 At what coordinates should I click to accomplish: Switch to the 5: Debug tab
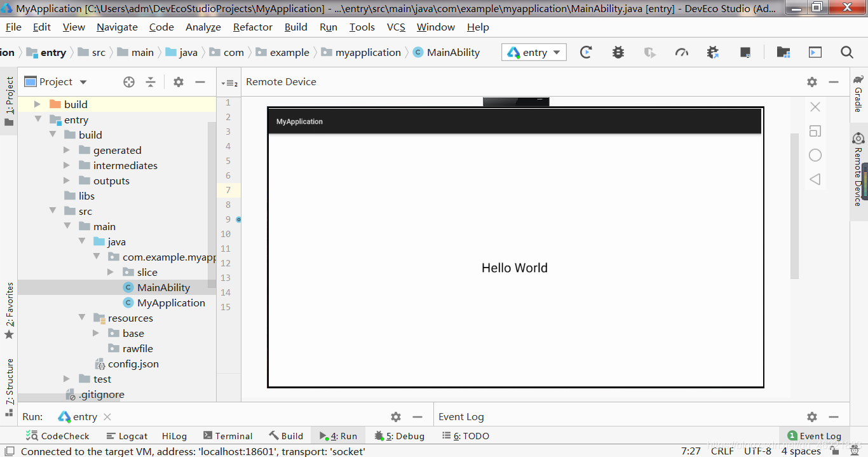coord(400,436)
